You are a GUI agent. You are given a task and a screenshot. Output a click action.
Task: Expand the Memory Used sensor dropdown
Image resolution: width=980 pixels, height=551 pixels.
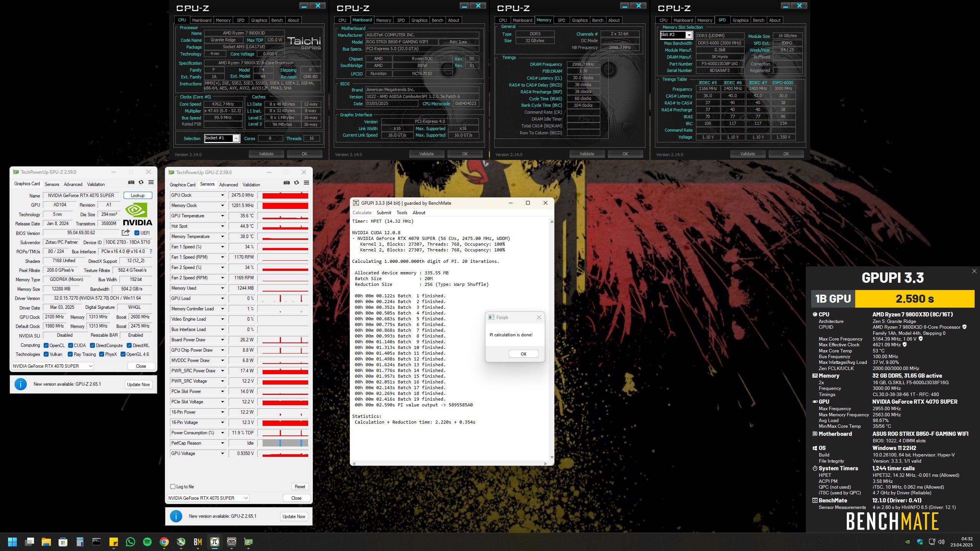[x=222, y=288]
